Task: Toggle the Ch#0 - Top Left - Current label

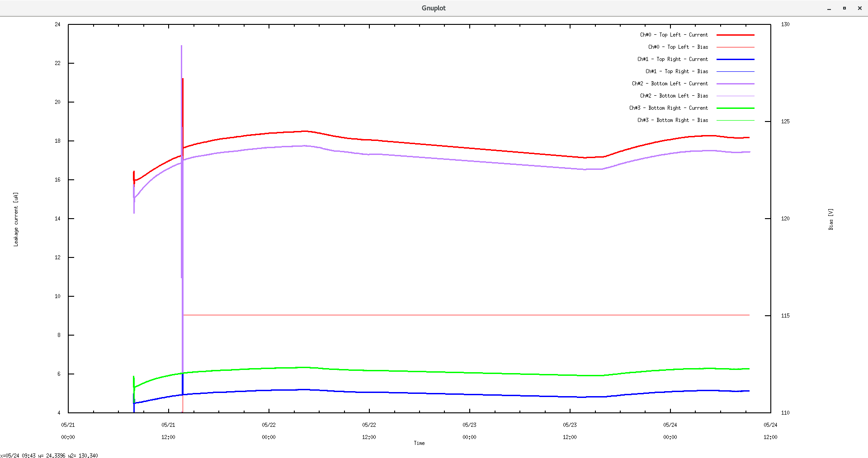Action: (x=674, y=35)
